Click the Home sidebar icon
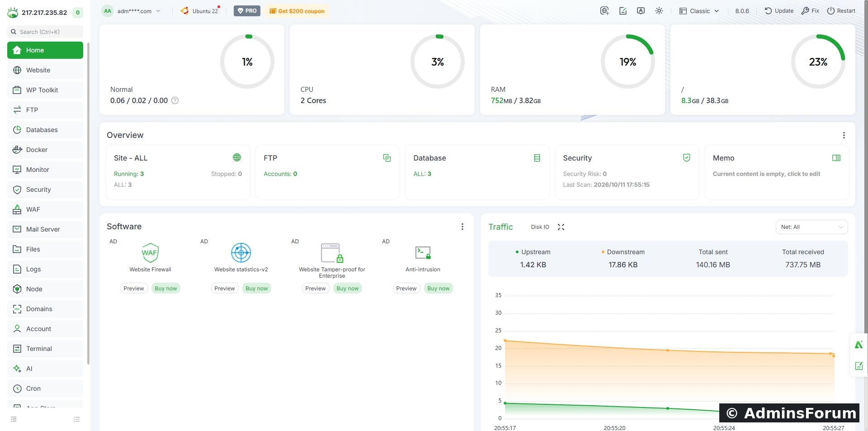Screen dimensions: 868x431 17,50
